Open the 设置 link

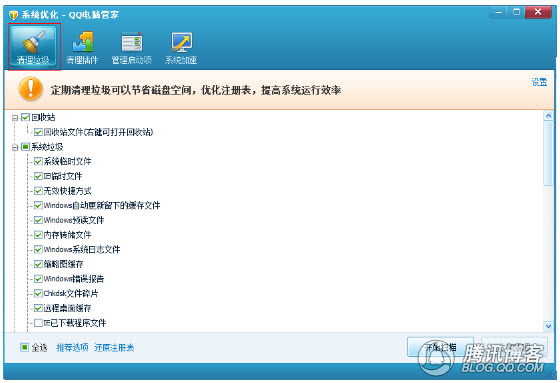tap(539, 82)
